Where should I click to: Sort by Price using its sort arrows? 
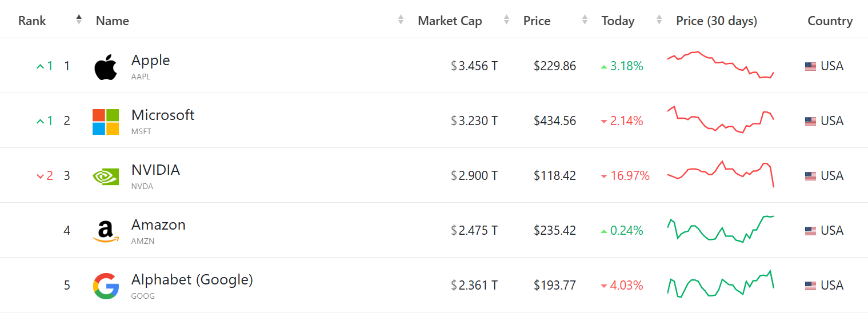pyautogui.click(x=585, y=20)
